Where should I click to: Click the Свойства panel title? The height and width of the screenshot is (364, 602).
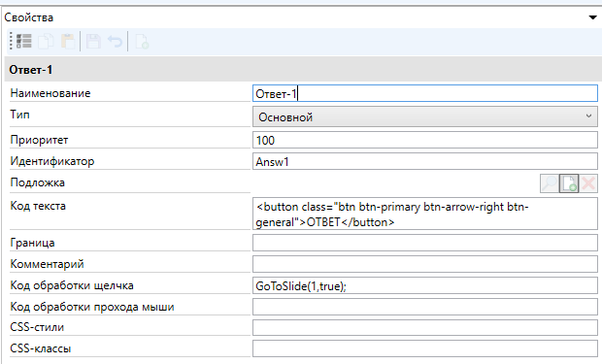[29, 17]
